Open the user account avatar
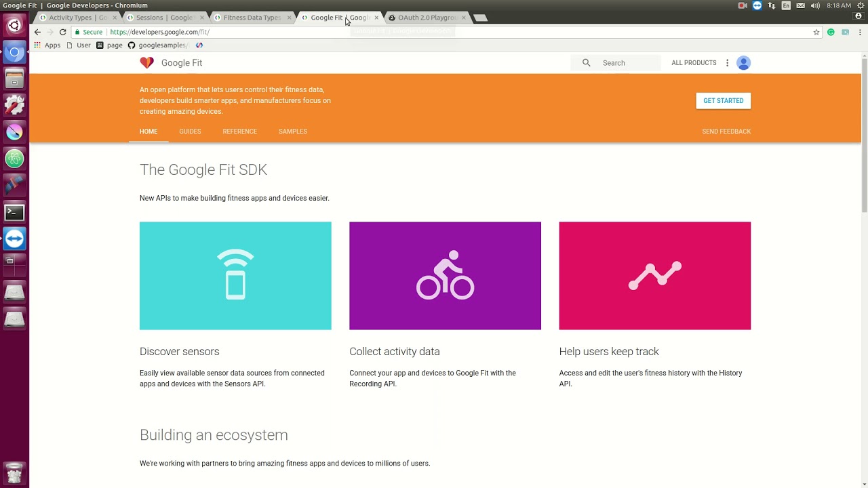Screen dimensions: 868x488 [x=743, y=63]
